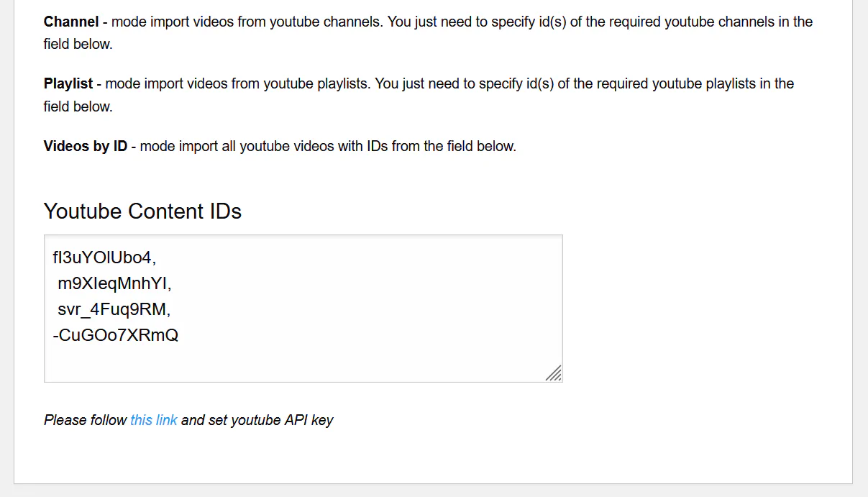Click the 'Youtube Content IDs' heading
Viewport: 868px width, 497px height.
[x=142, y=211]
